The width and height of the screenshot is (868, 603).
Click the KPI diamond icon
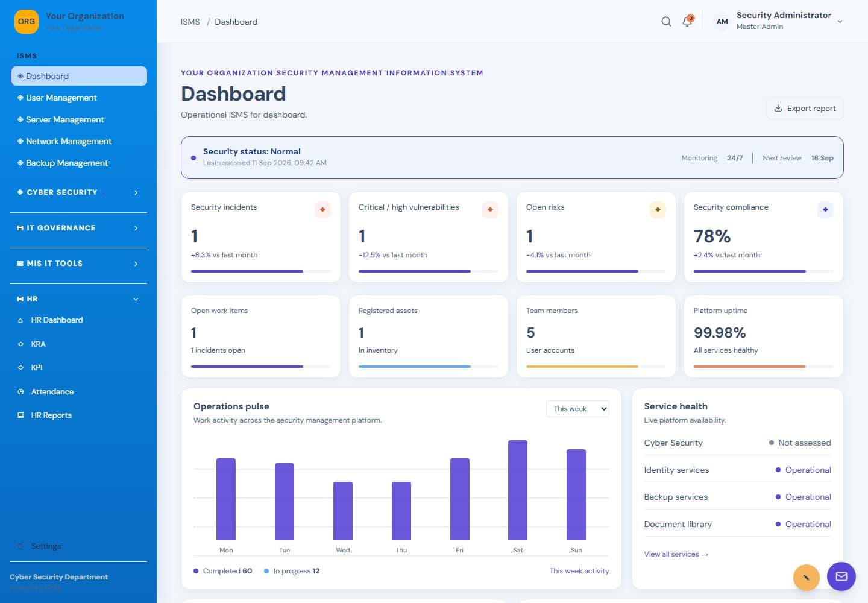coord(20,368)
